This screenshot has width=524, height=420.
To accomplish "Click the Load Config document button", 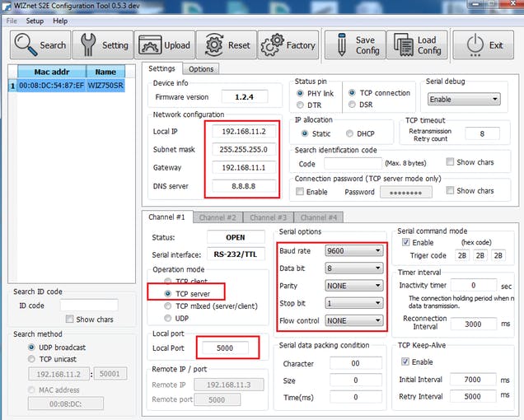I will (x=417, y=44).
